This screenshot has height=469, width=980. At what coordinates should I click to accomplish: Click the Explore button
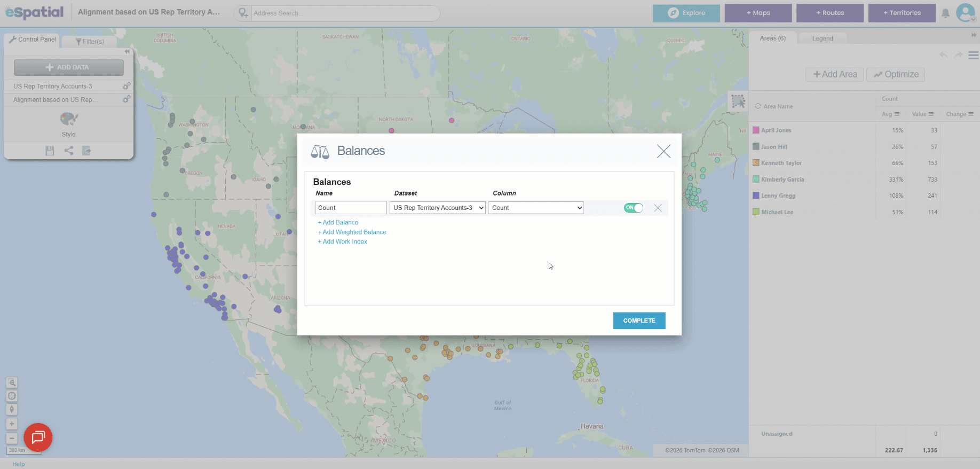pyautogui.click(x=686, y=13)
